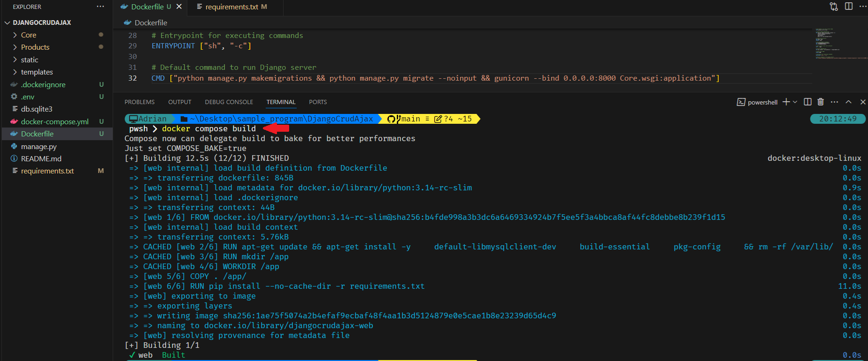The image size is (868, 361).
Task: Open Explorer views and more actions menu
Action: 100,7
